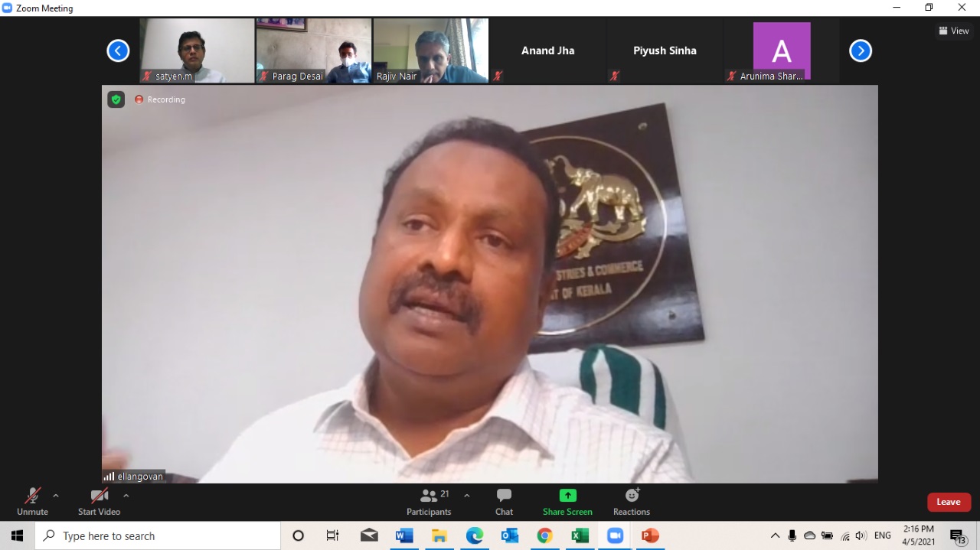This screenshot has height=550, width=980.
Task: Open Google Chrome from the taskbar
Action: [544, 535]
